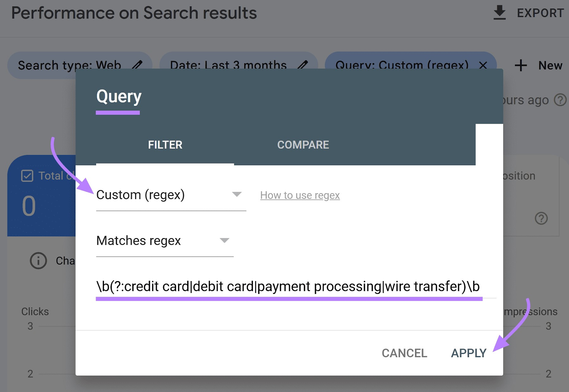The width and height of the screenshot is (569, 392).
Task: Remove the Query filter via its X icon
Action: [x=483, y=65]
